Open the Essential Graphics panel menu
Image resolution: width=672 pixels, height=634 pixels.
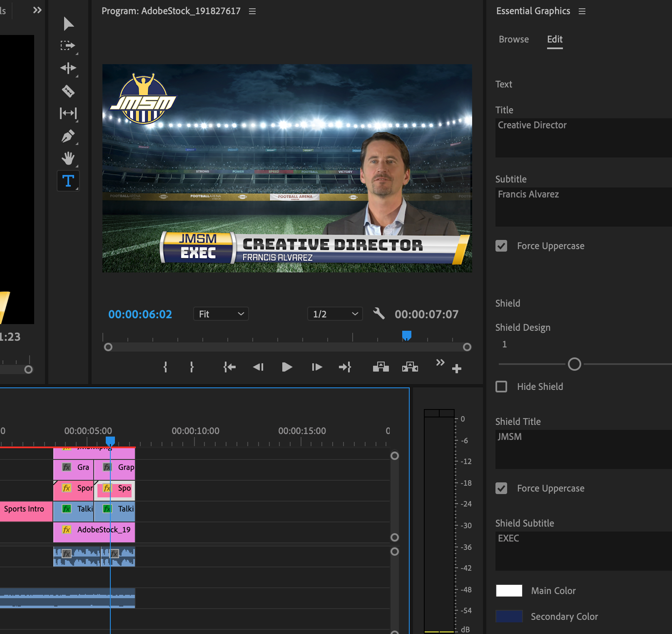pyautogui.click(x=582, y=11)
